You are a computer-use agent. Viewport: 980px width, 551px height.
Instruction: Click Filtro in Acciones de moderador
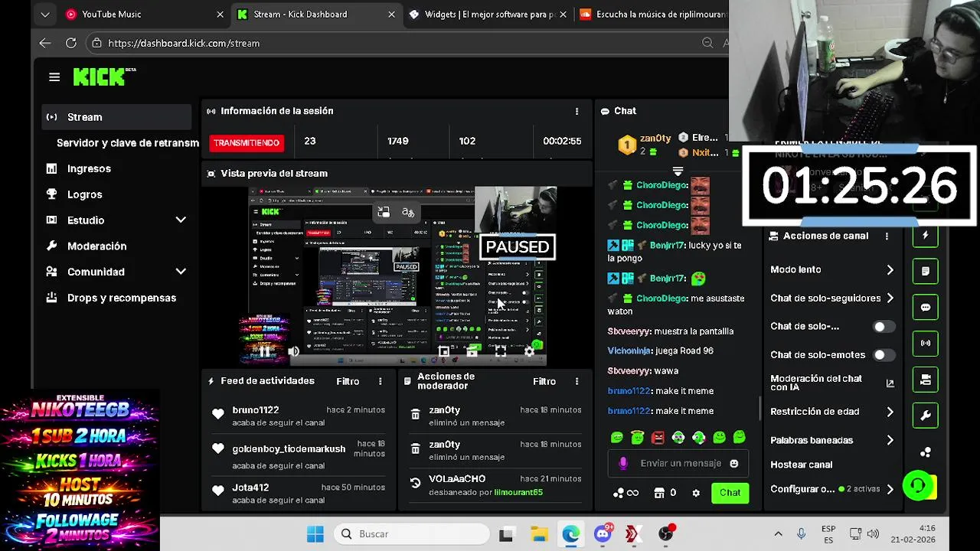[544, 381]
